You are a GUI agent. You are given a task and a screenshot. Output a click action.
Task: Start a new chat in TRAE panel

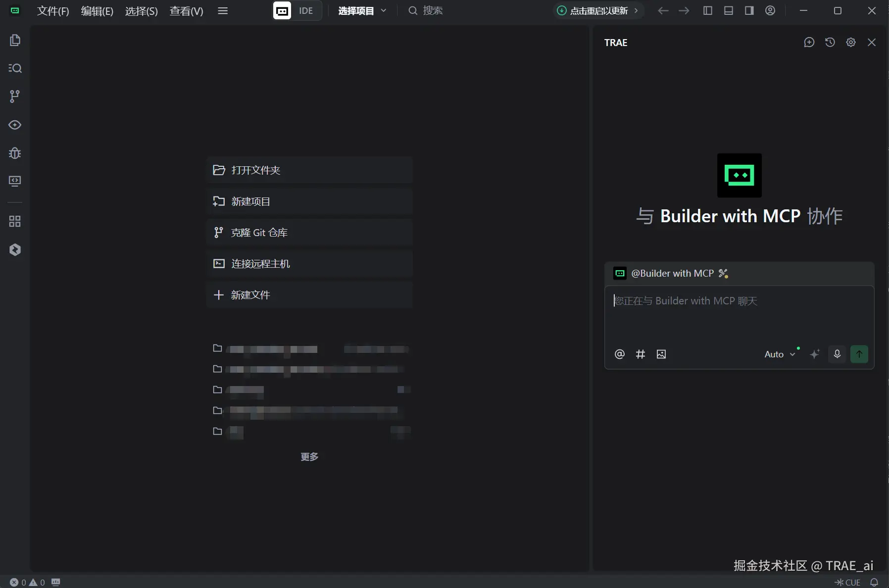(x=809, y=43)
